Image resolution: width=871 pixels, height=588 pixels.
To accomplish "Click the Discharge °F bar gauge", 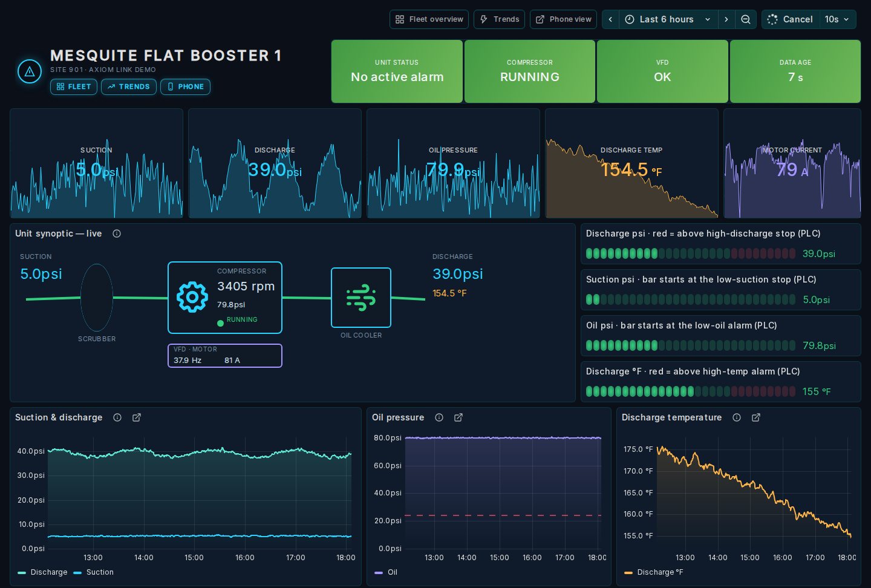I will (x=691, y=391).
